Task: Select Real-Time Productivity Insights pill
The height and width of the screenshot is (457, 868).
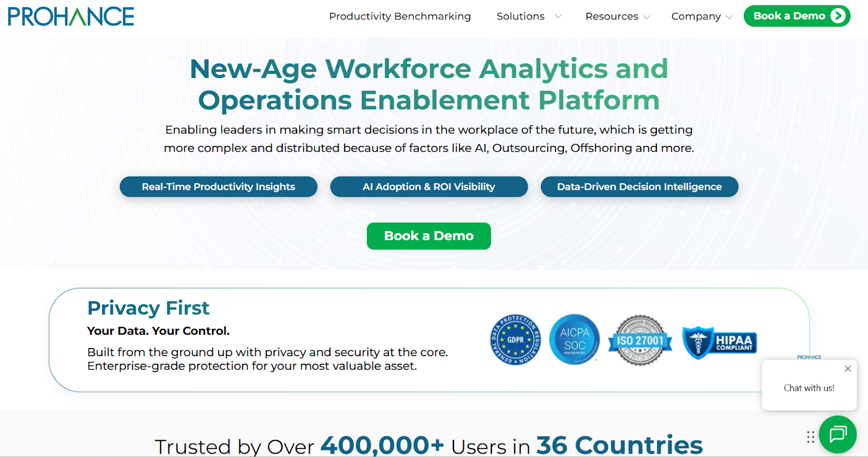Action: [219, 186]
